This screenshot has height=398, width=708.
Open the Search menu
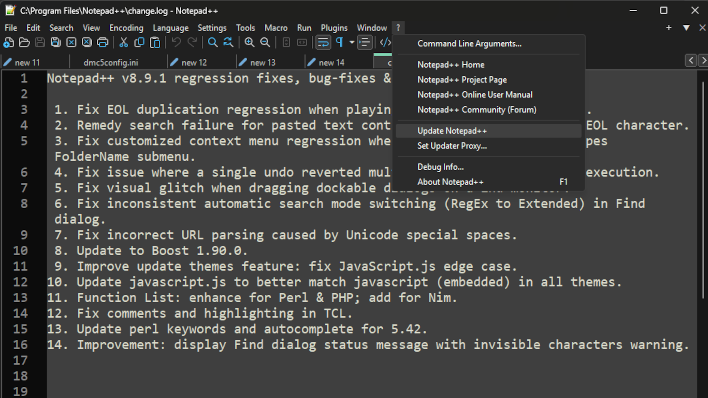click(x=61, y=28)
